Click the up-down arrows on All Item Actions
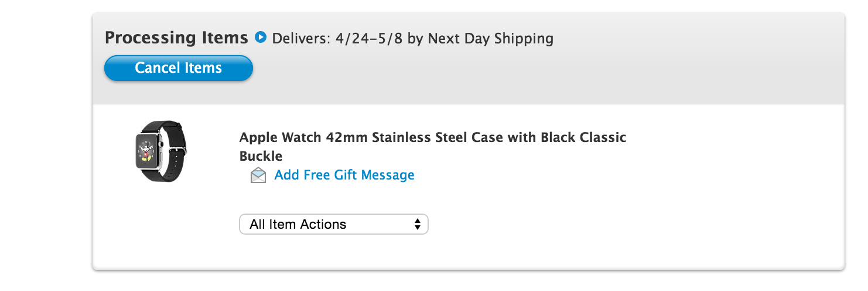 point(417,224)
